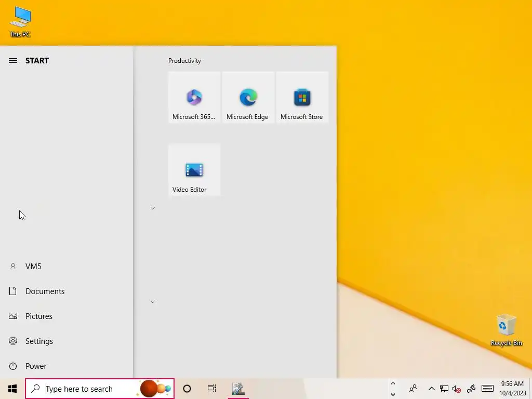Click the Cortana circle icon
This screenshot has height=399, width=532.
(x=187, y=389)
